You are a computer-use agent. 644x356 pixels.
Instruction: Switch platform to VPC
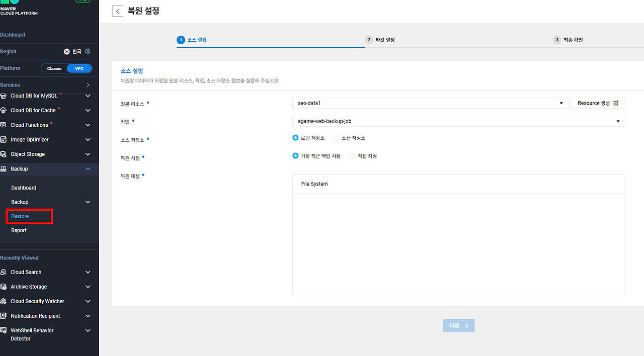point(79,68)
